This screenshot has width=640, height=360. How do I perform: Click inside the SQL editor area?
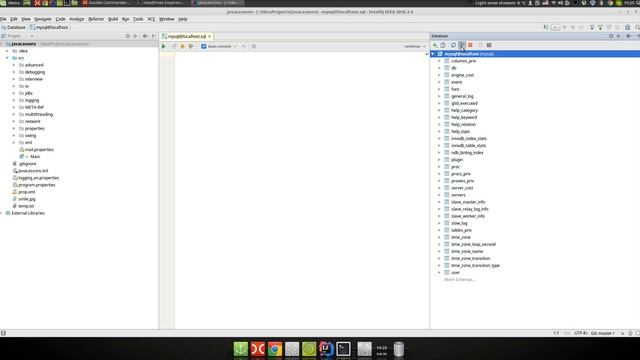point(302,190)
